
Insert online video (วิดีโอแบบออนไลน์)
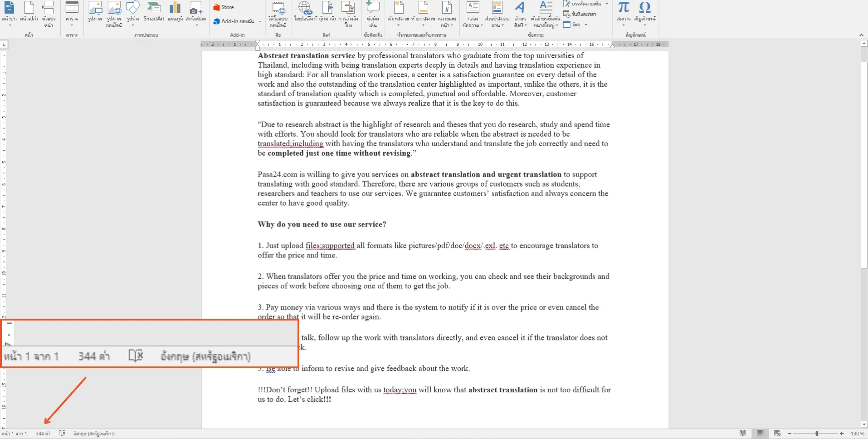click(278, 14)
